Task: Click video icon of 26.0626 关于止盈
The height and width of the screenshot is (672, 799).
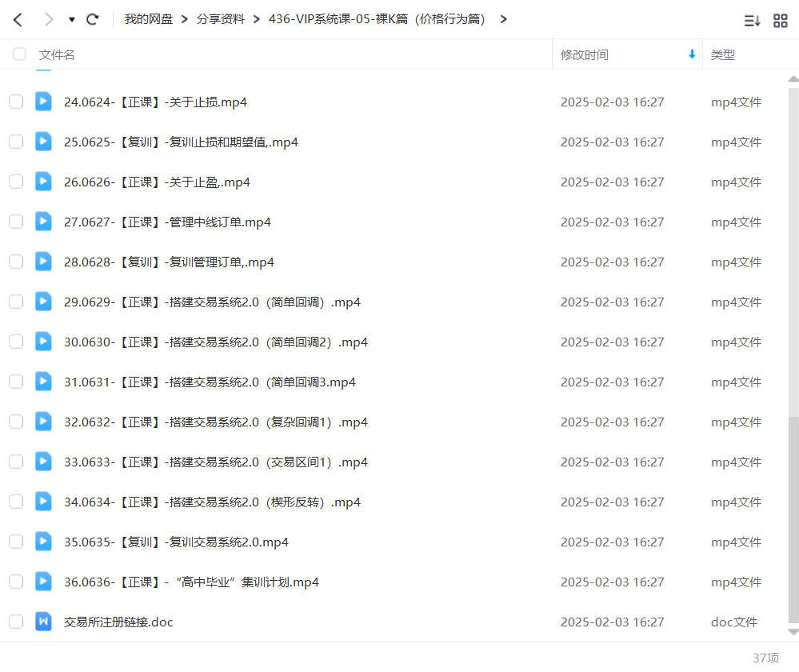Action: point(43,182)
